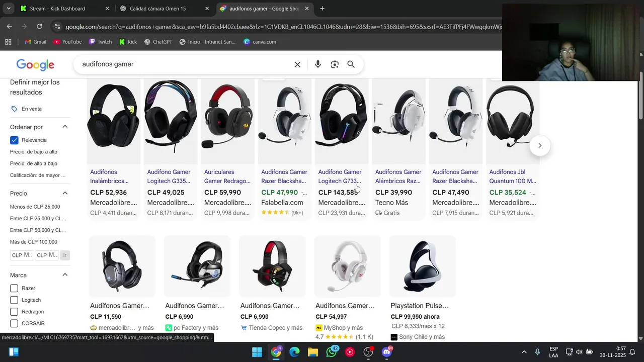View site information icon in address bar
Screen dimensions: 644x362
pos(57,27)
